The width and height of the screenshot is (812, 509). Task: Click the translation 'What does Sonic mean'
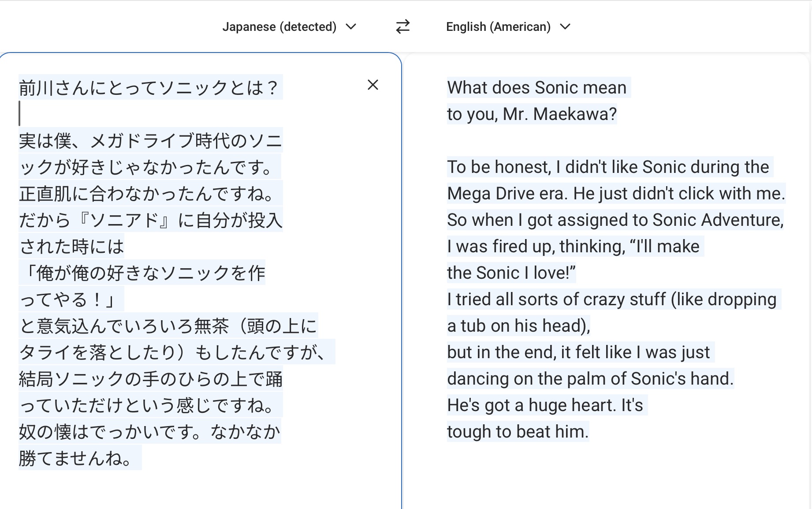click(x=537, y=87)
